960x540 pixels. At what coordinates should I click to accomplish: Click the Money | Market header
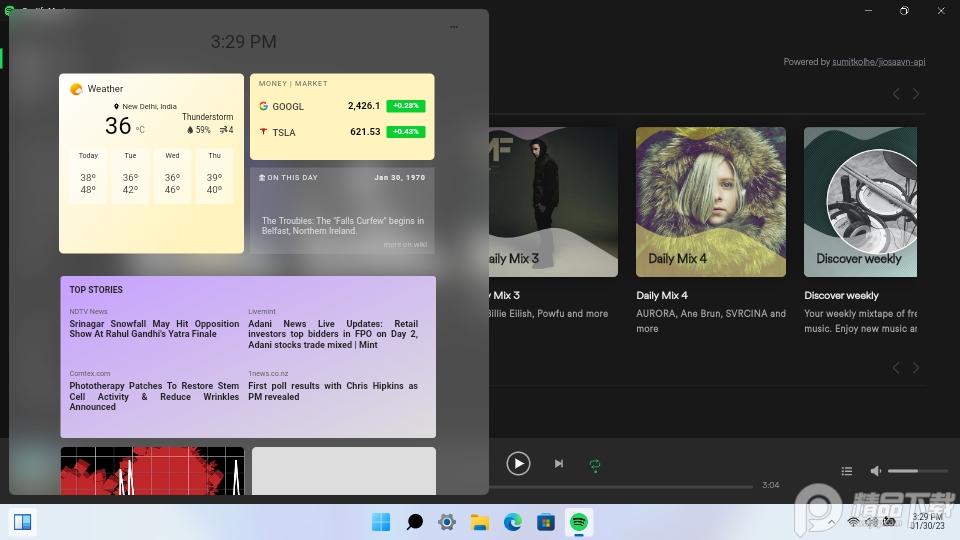click(x=293, y=83)
